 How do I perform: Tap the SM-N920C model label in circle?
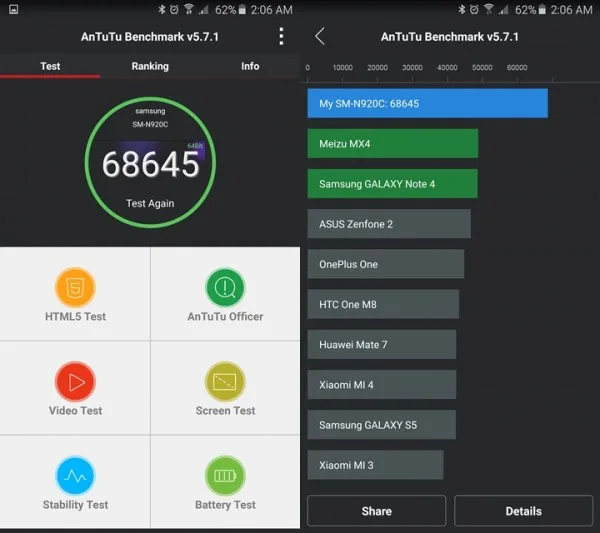pyautogui.click(x=150, y=124)
